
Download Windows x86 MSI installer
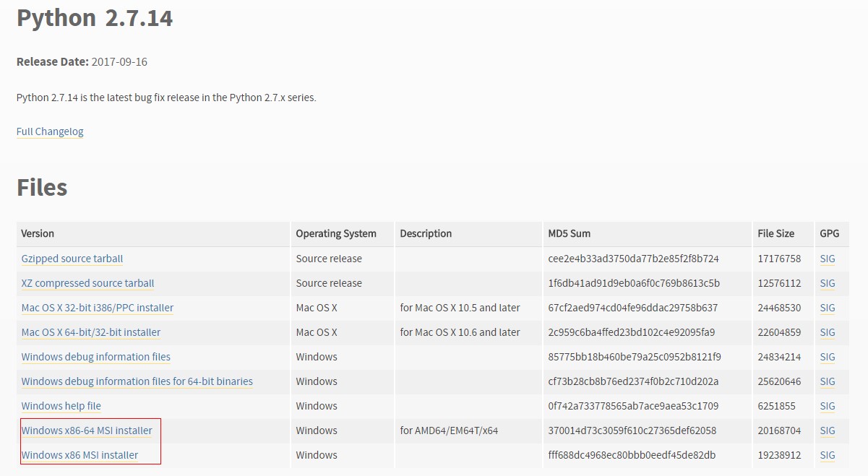pyautogui.click(x=80, y=455)
